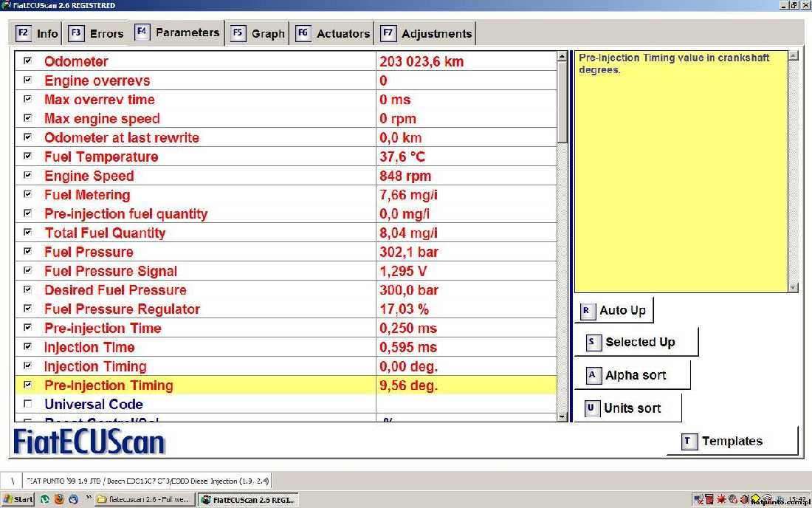The height and width of the screenshot is (508, 812).
Task: Uncheck the Odometer parameter checkbox
Action: pos(28,61)
